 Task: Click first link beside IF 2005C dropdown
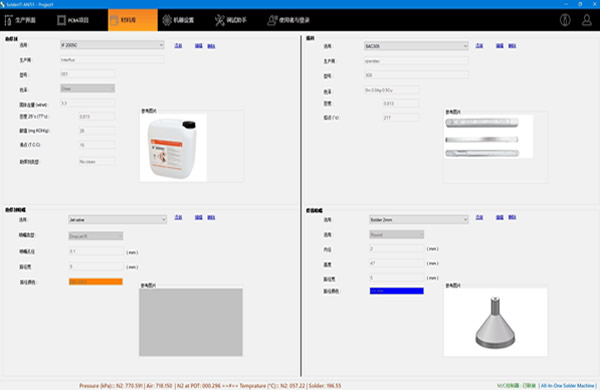pos(178,46)
